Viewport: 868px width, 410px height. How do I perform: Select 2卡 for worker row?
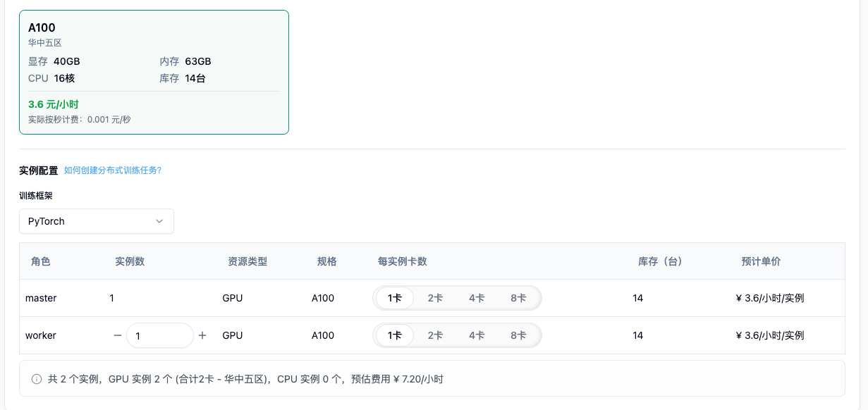[x=436, y=335]
